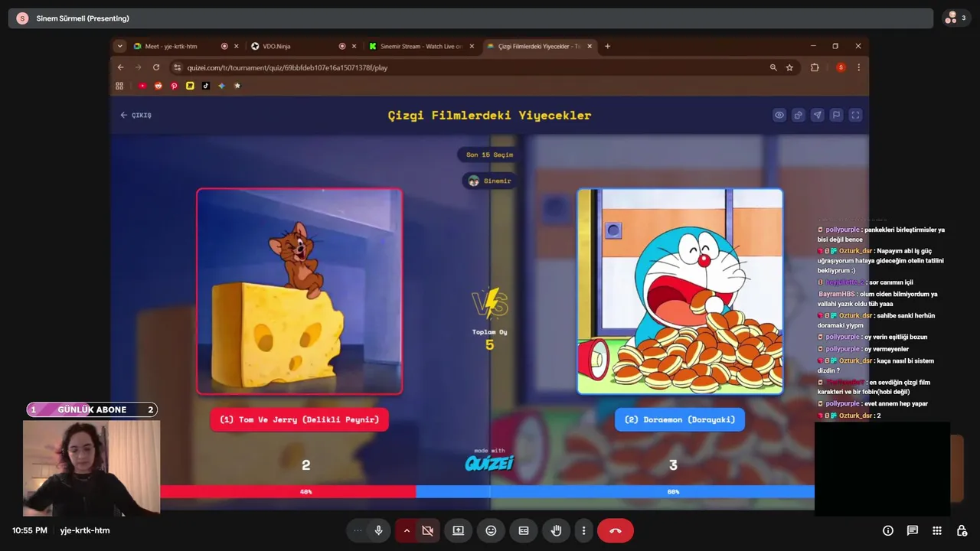Open Meet more options menu
980x551 pixels.
[583, 530]
